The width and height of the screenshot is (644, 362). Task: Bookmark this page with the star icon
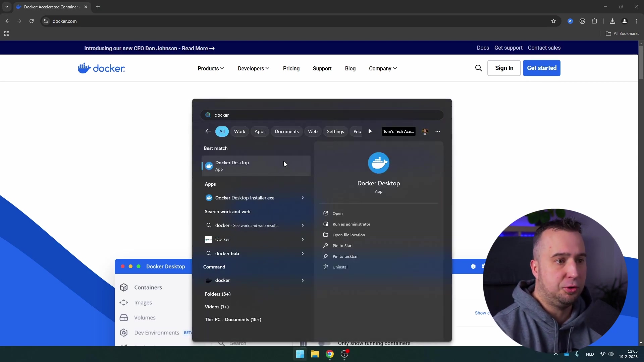[553, 21]
